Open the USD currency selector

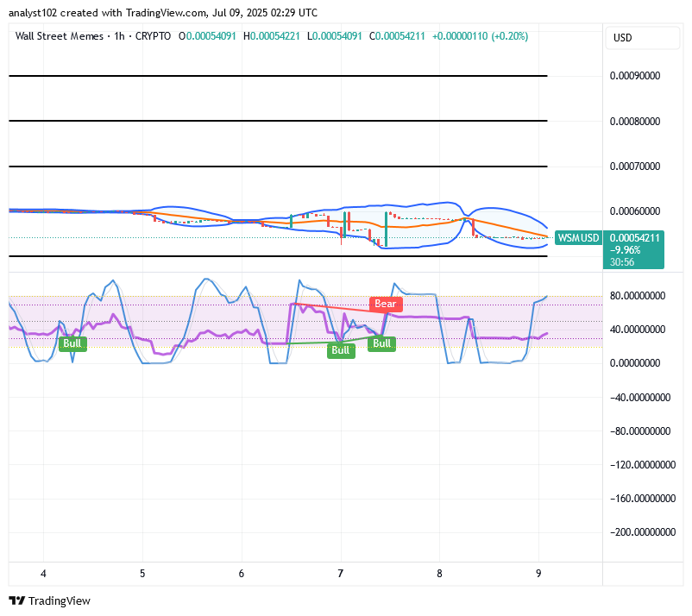(x=642, y=38)
